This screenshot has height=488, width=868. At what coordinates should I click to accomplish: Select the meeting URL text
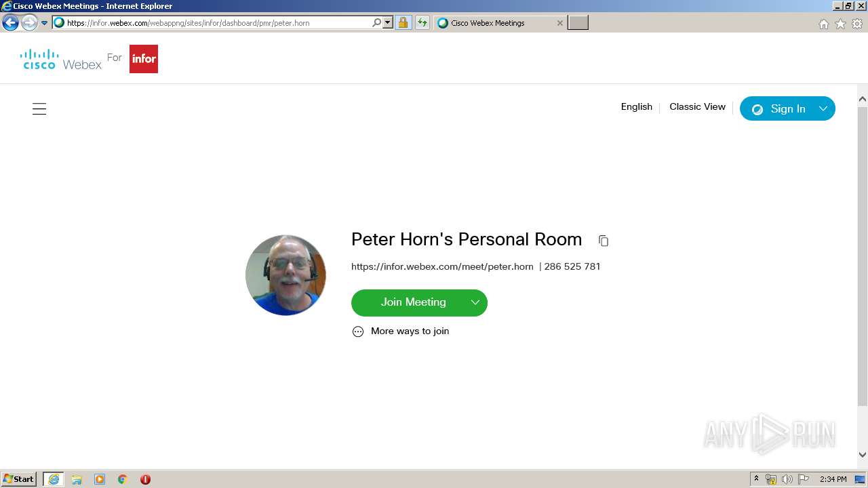[x=442, y=266]
